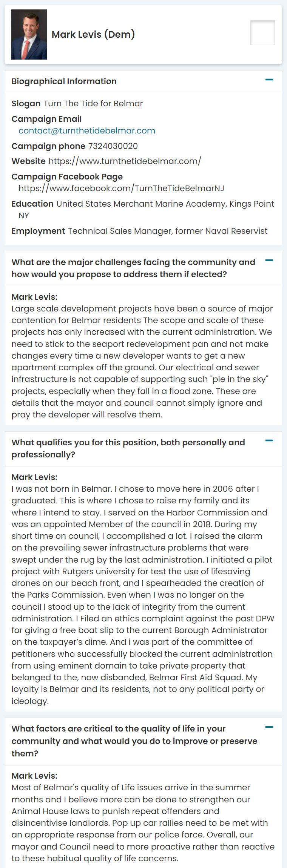Viewport: 287px width, 868px height.
Task: Click the 'Mark Levis (Dem)' candidate name
Action: (x=93, y=34)
